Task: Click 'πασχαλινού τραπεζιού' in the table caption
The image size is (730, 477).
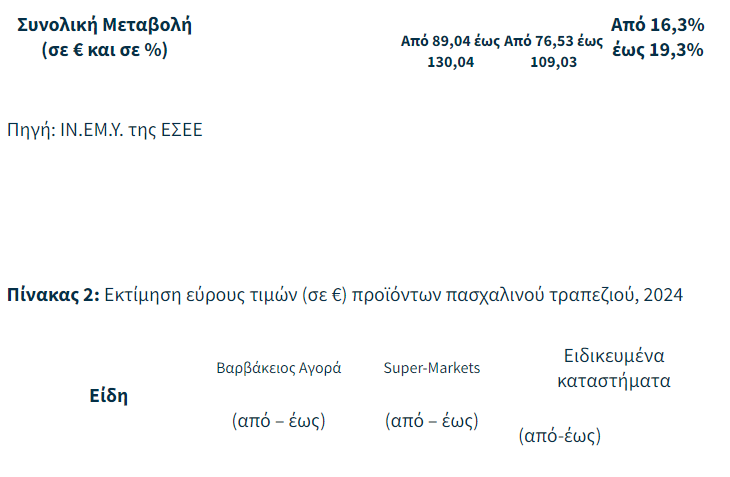Action: click(x=544, y=295)
